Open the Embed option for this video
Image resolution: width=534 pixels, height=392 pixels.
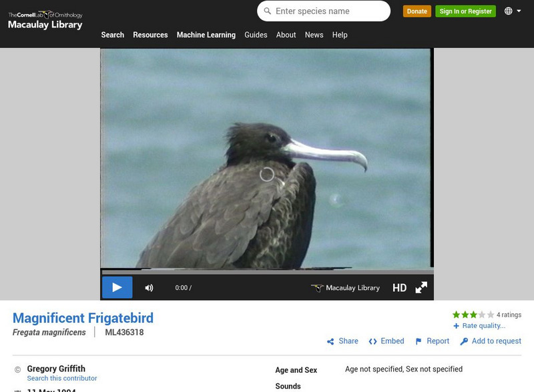point(387,341)
